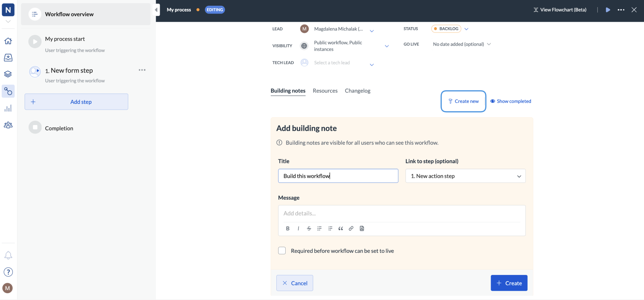Click the Magdalena Michalak avatar
This screenshot has width=644, height=300.
[x=304, y=29]
